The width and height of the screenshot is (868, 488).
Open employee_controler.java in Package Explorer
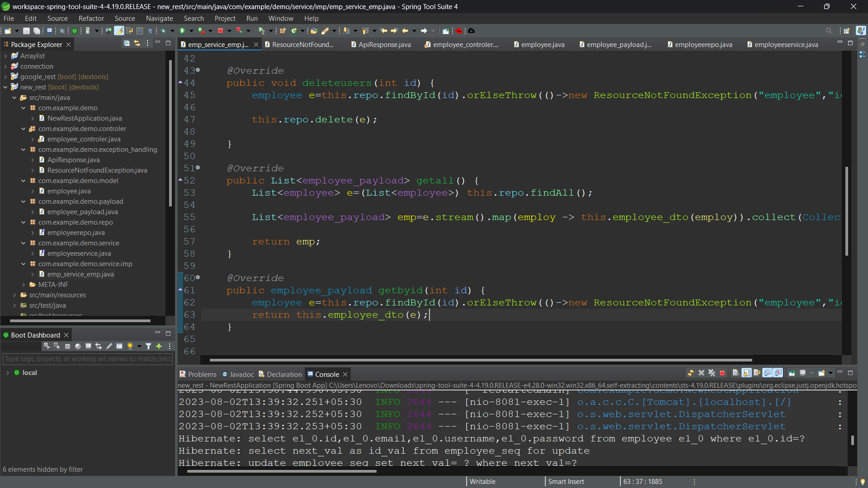coord(84,139)
